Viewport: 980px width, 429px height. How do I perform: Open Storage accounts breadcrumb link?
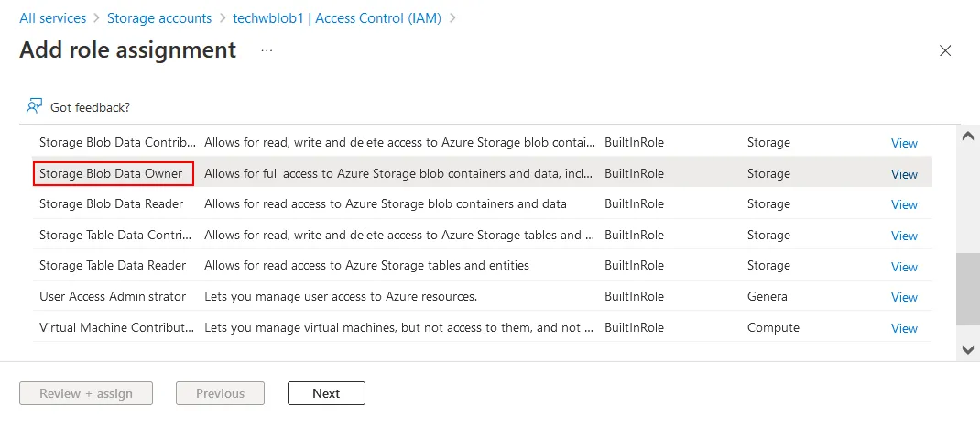click(x=159, y=18)
